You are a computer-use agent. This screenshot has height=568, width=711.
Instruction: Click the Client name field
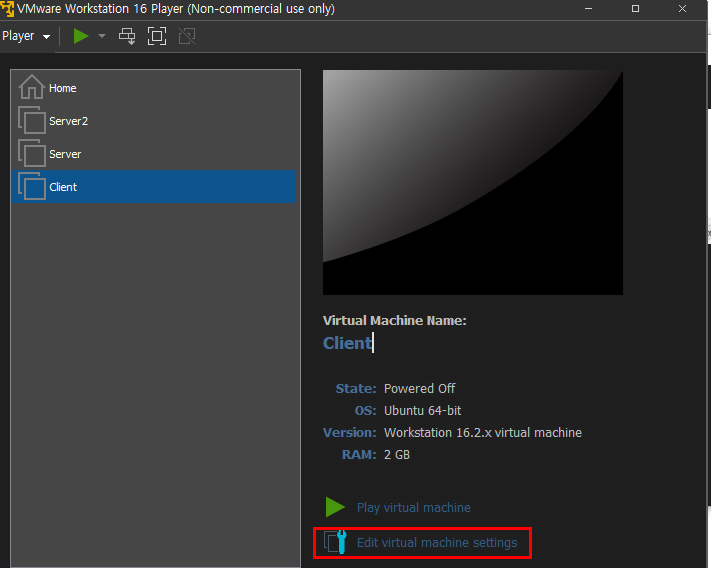pos(348,343)
